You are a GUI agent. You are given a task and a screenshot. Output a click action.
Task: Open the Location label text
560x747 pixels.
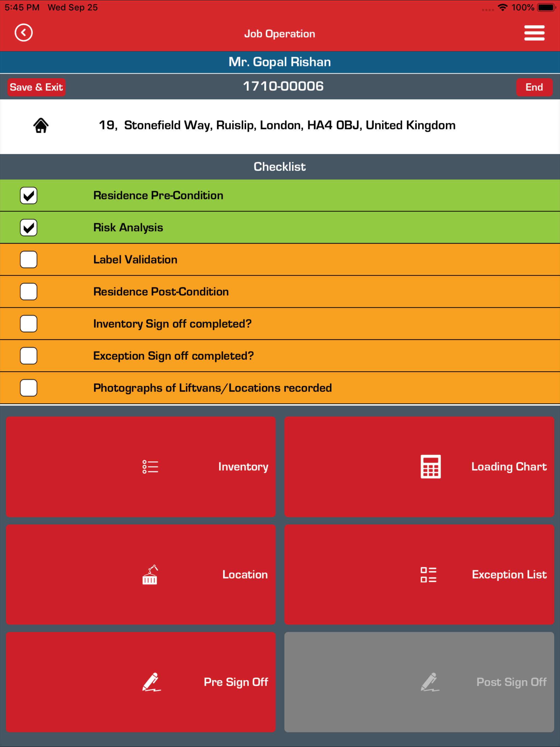[x=245, y=574]
